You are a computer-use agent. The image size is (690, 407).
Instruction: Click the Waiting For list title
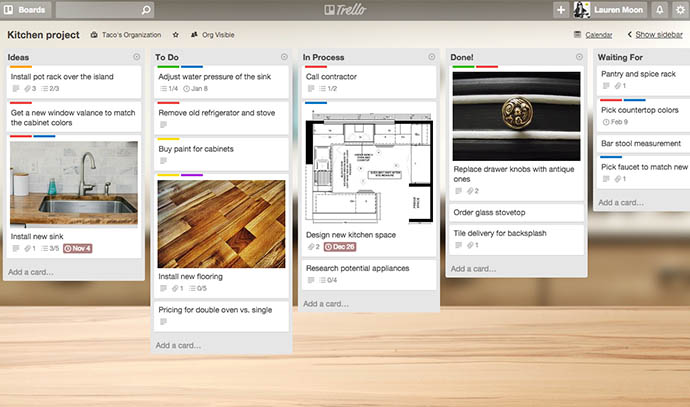point(620,57)
